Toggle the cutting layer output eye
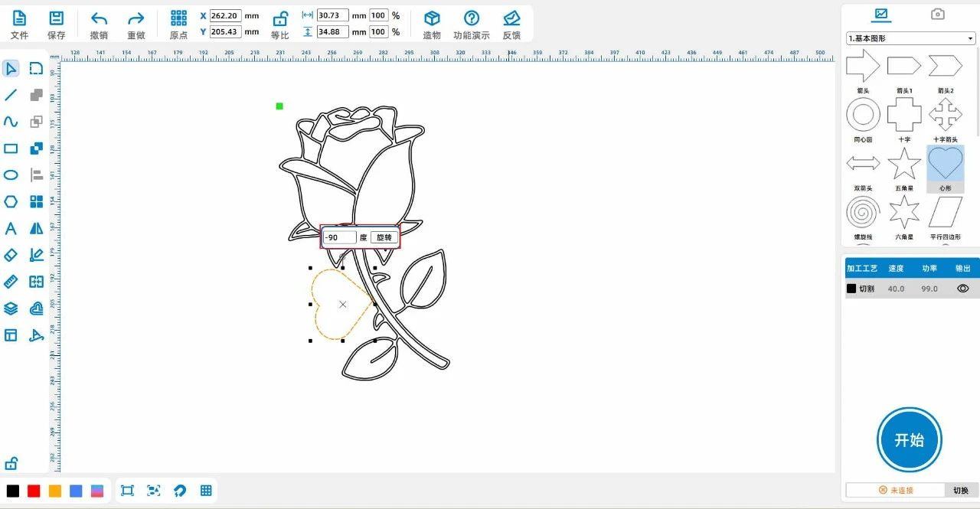Viewport: 980px width, 509px height. click(x=962, y=289)
